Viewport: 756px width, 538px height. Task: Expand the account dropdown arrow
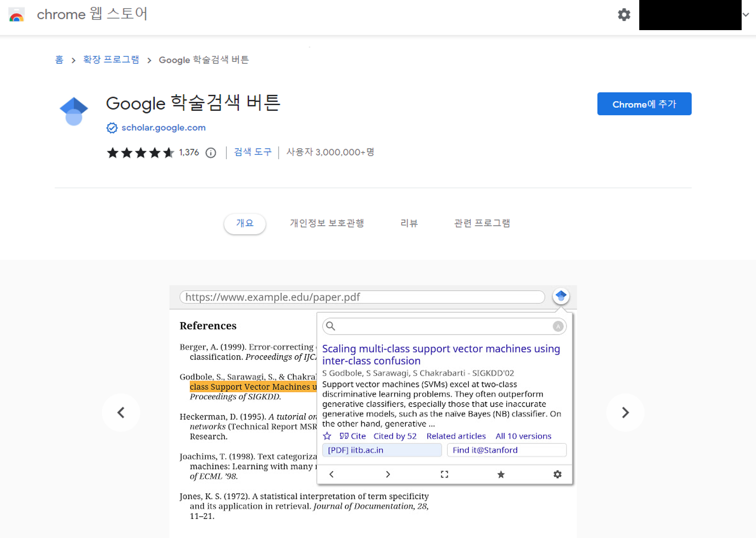pos(745,15)
